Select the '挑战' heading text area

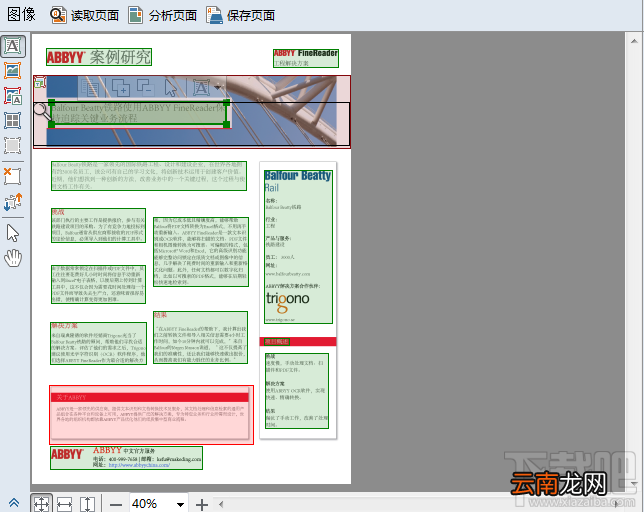[x=99, y=225]
